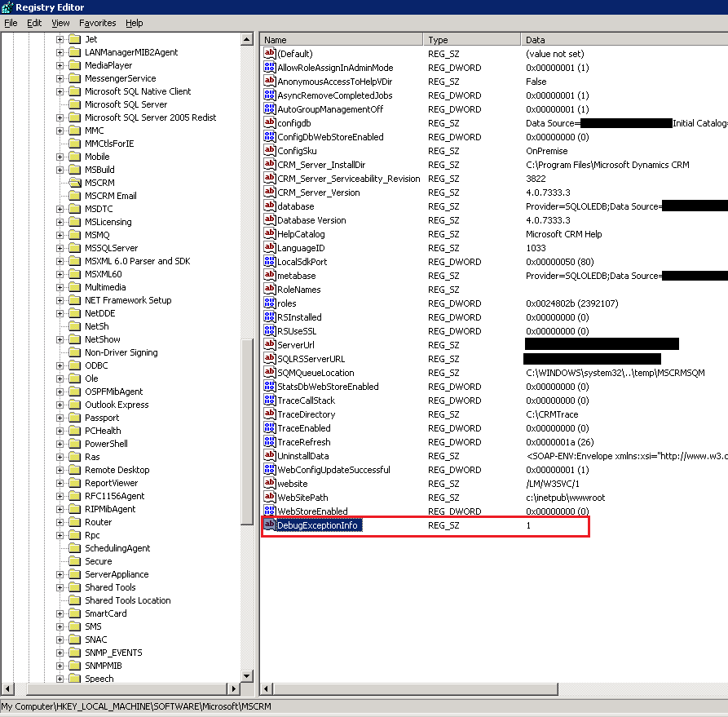Select the Outlook Express key
728x717 pixels.
coord(117,405)
